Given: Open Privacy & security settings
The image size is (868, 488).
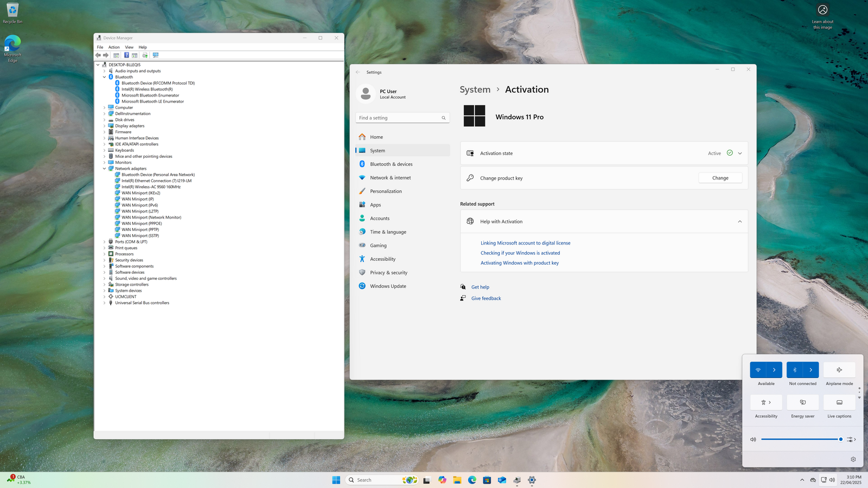Looking at the screenshot, I should [403, 273].
